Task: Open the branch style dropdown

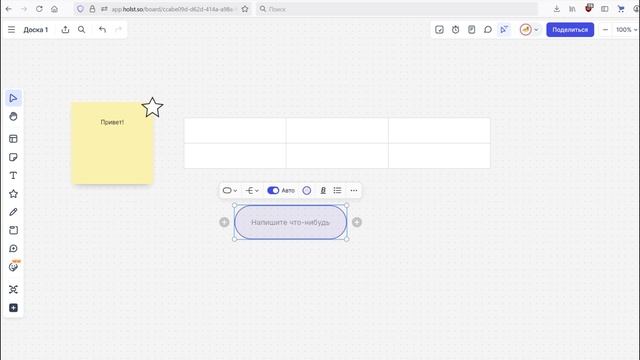Action: (x=252, y=190)
